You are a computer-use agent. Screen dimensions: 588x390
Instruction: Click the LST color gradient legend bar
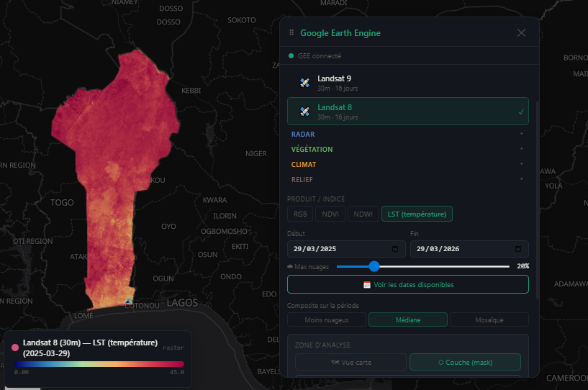tap(99, 364)
